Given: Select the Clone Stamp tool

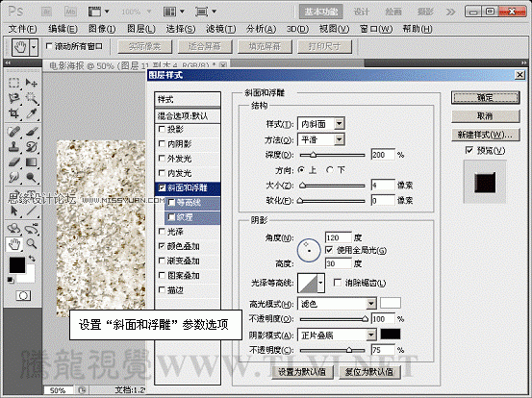Looking at the screenshot, I should click(13, 147).
